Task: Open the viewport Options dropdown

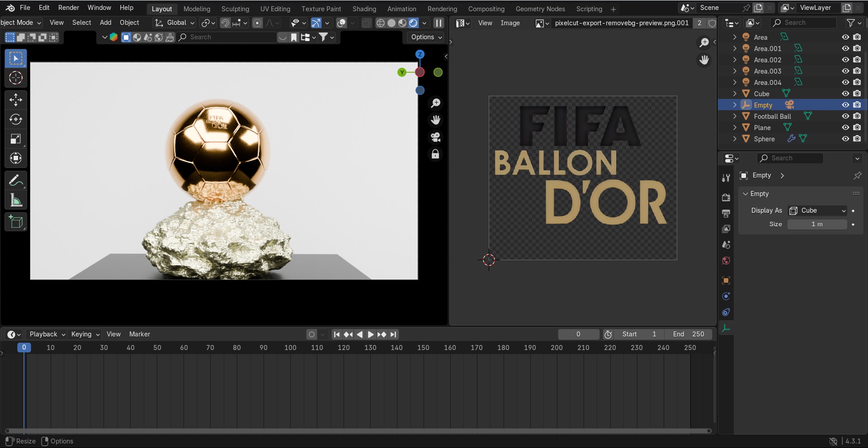Action: [x=426, y=37]
